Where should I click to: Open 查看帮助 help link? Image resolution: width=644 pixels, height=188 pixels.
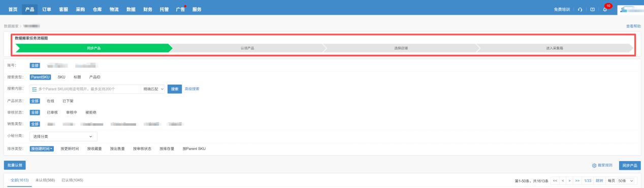click(633, 26)
